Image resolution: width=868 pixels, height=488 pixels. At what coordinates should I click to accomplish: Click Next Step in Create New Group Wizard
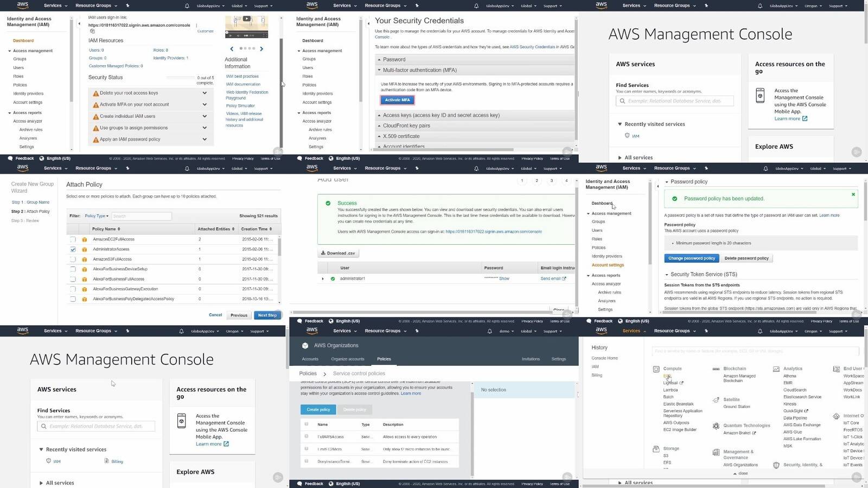[267, 315]
